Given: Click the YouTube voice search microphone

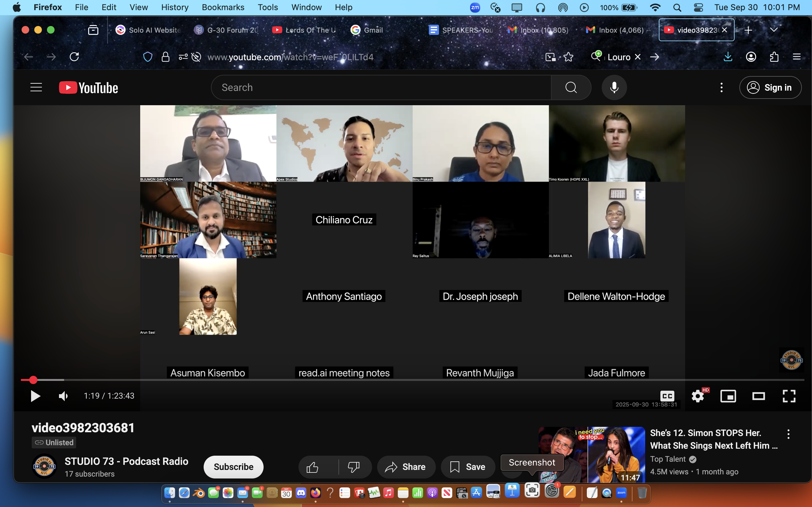Looking at the screenshot, I should [614, 87].
